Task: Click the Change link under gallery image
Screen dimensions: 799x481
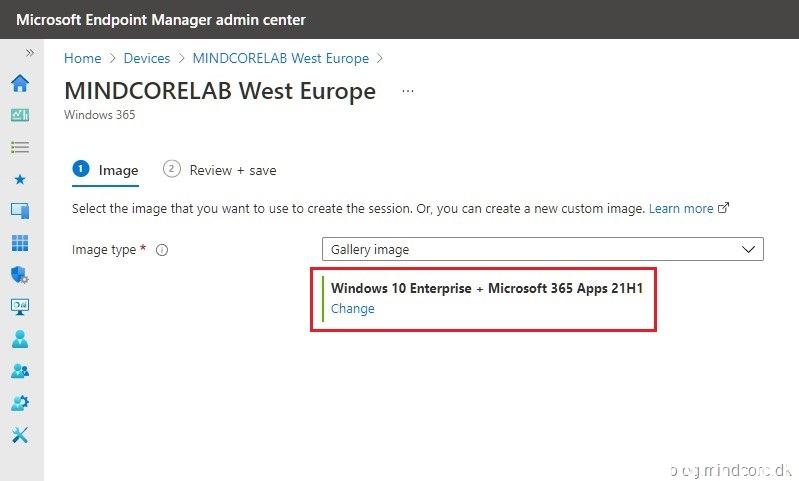Action: point(353,309)
